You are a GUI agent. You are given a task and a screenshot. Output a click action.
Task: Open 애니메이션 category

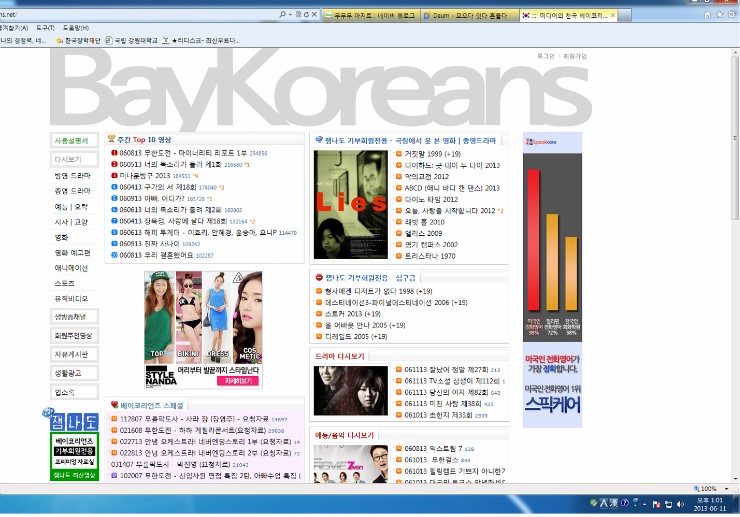click(71, 268)
